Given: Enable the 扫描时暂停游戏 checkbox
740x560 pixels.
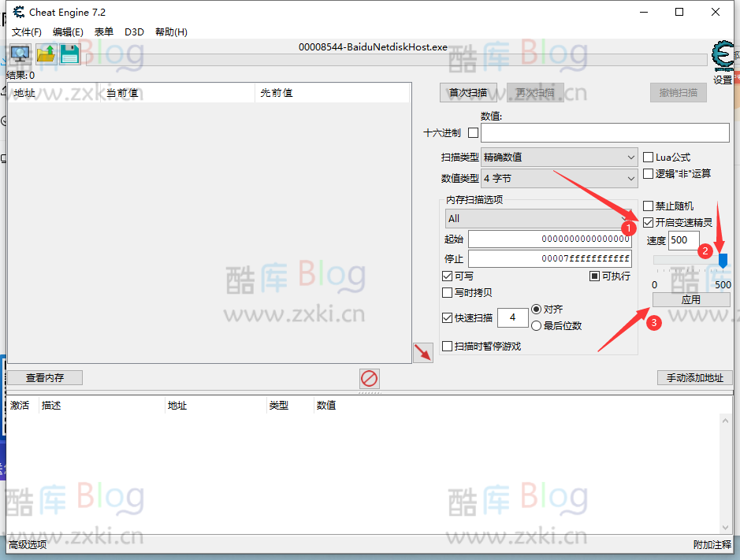Looking at the screenshot, I should coord(448,345).
